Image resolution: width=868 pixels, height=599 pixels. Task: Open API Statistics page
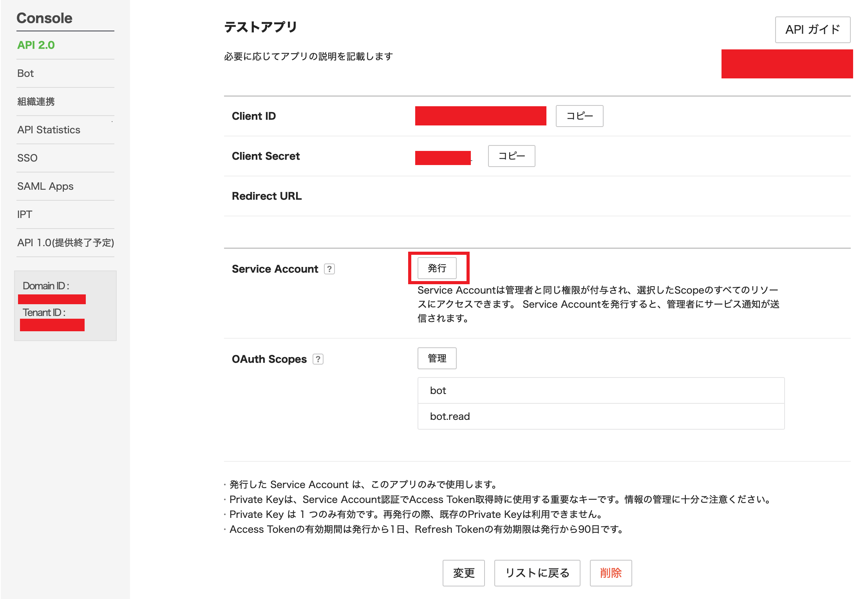coord(49,129)
